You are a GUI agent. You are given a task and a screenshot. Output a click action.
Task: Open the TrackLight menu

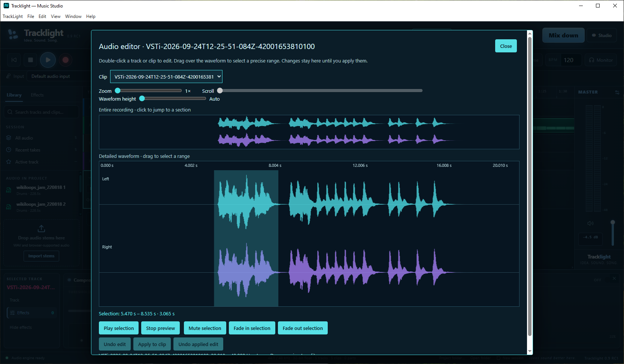click(x=13, y=16)
